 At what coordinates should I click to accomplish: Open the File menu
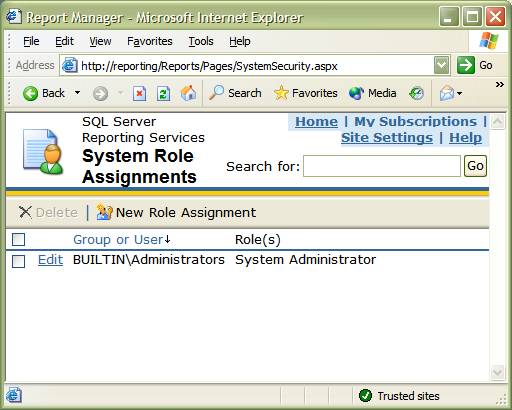coord(31,41)
